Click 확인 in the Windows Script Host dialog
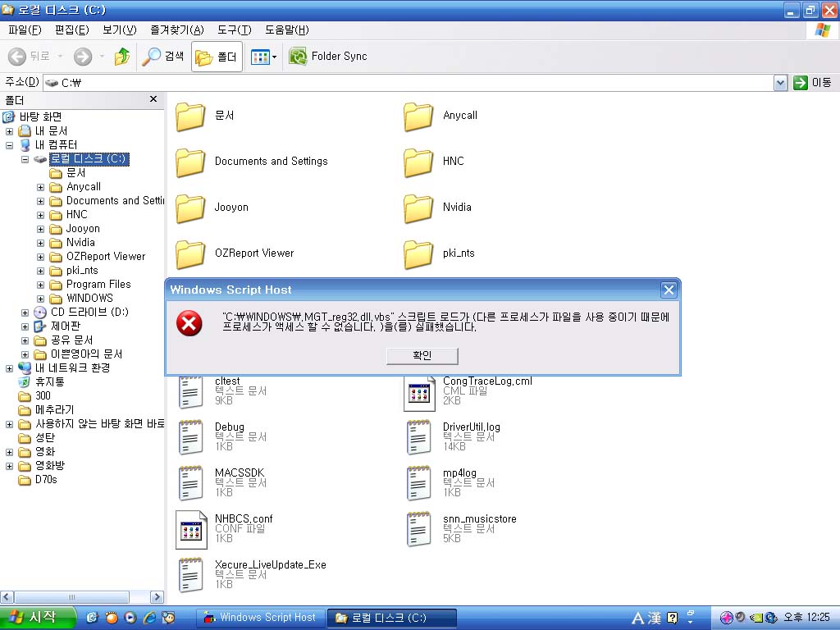840x630 pixels. coord(422,356)
